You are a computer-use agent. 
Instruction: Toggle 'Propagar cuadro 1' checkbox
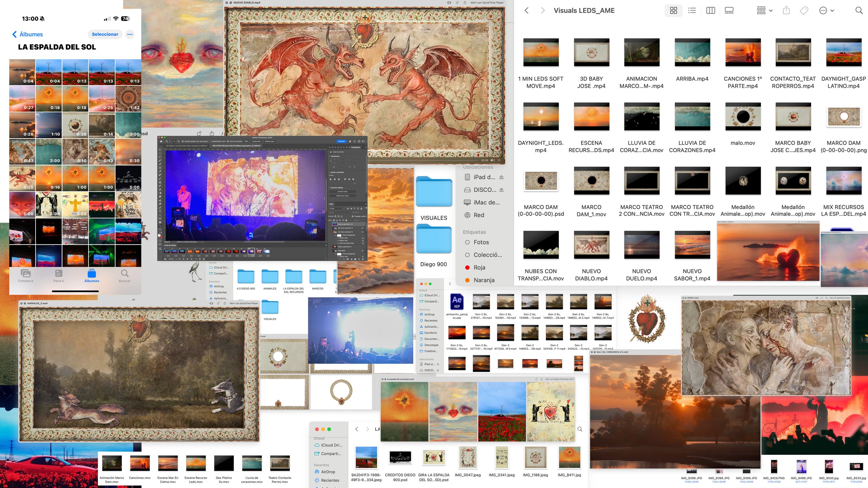tap(353, 216)
